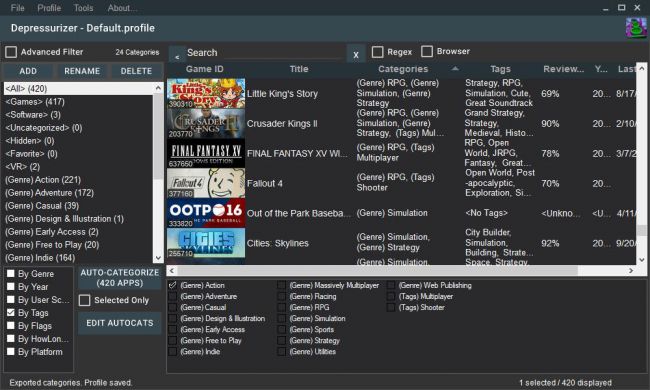Enable the By Genre autocat checkbox
Viewport: 650px width, 390px height.
[11, 274]
